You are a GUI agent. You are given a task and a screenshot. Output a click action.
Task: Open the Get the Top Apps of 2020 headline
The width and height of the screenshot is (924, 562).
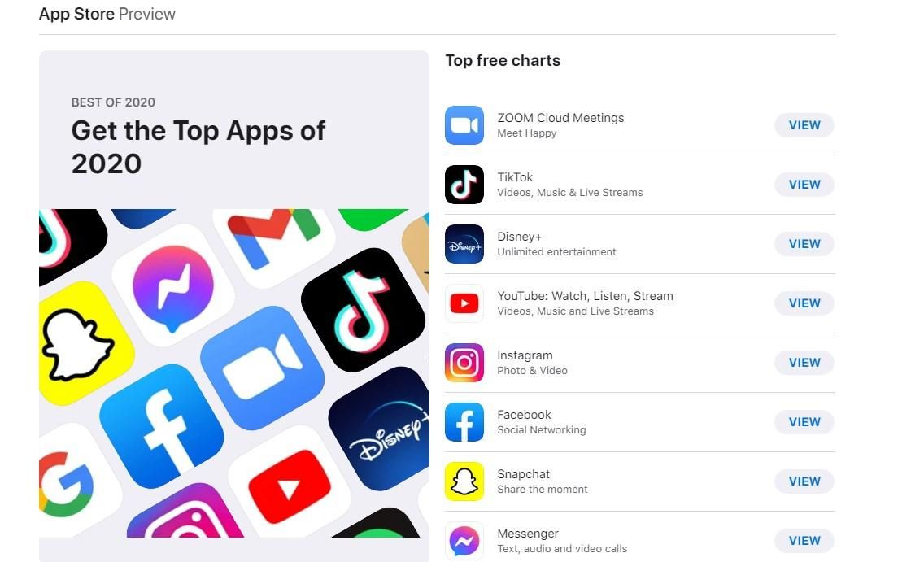198,146
